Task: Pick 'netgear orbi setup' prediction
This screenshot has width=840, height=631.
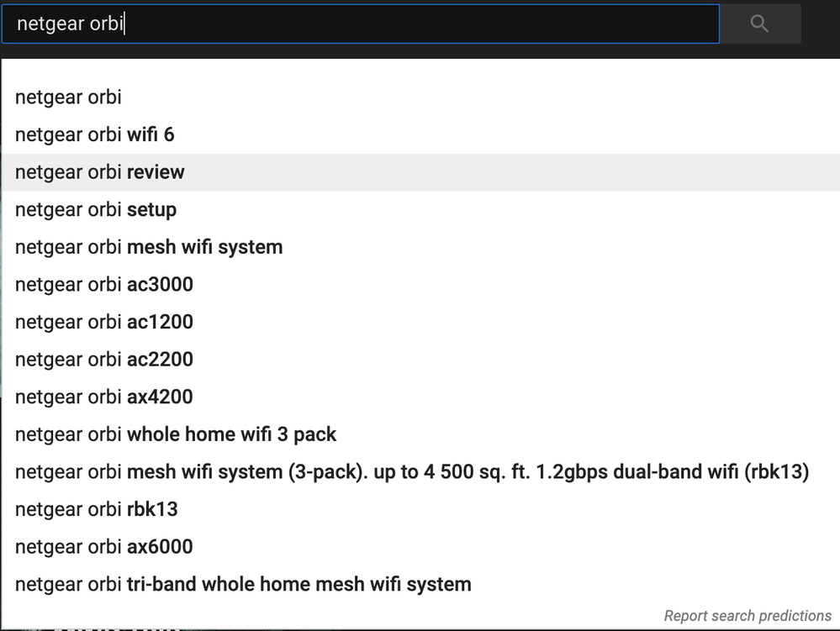Action: pos(96,209)
